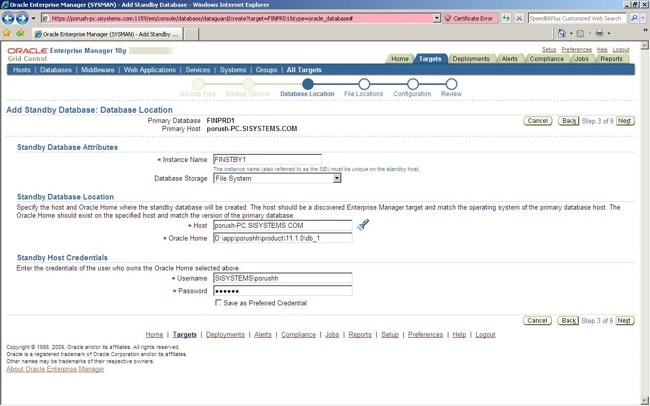
Task: Open recent pages dropdown next to Forward
Action: click(x=34, y=19)
